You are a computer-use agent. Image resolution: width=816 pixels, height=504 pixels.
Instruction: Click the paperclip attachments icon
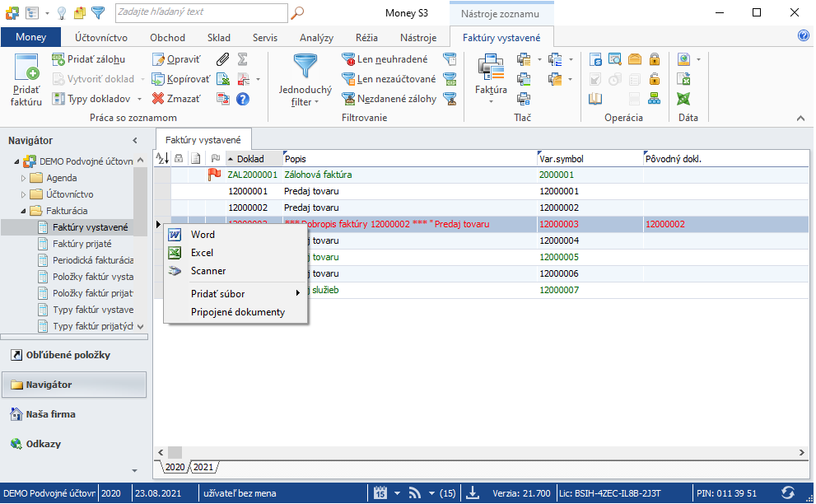(x=222, y=59)
